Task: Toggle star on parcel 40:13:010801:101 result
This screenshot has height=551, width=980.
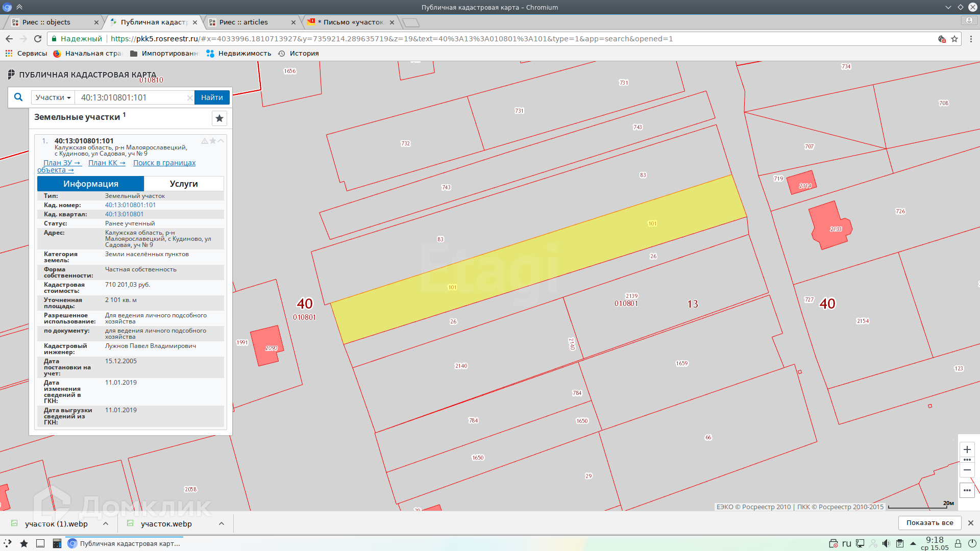Action: (x=213, y=141)
